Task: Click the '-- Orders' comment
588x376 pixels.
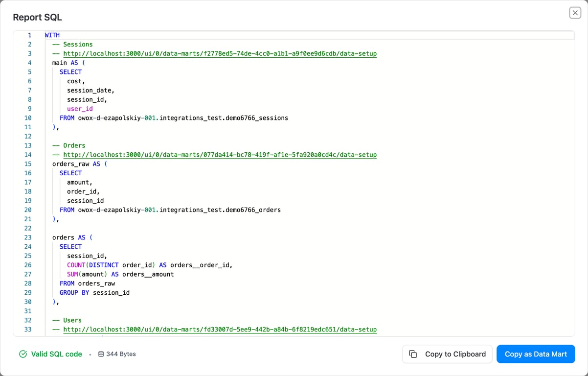Action: [x=69, y=145]
